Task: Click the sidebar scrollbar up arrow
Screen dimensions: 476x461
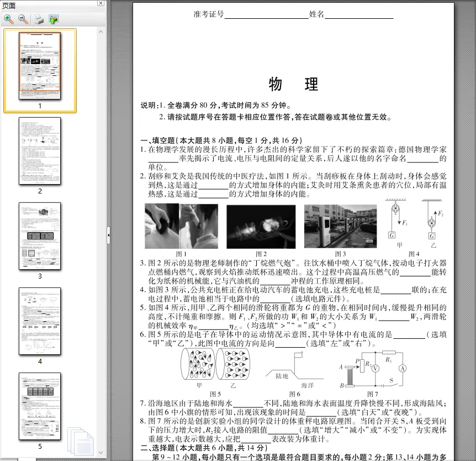Action: click(101, 31)
